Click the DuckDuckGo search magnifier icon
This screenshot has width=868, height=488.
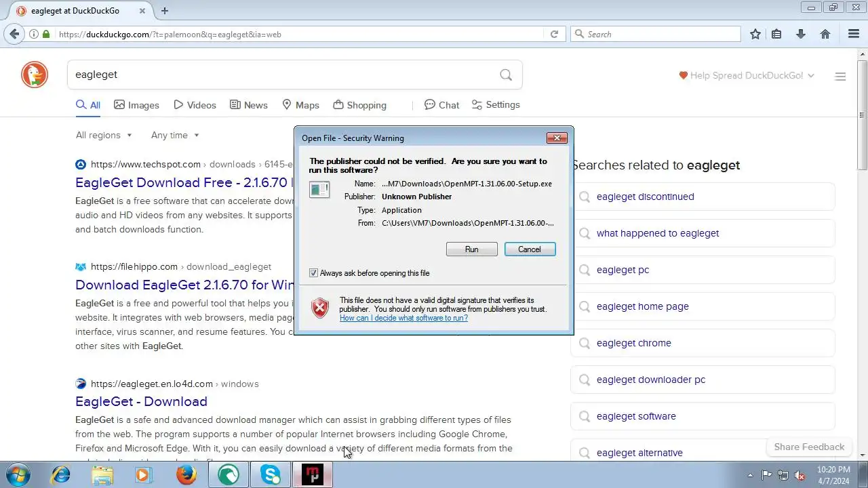[506, 75]
